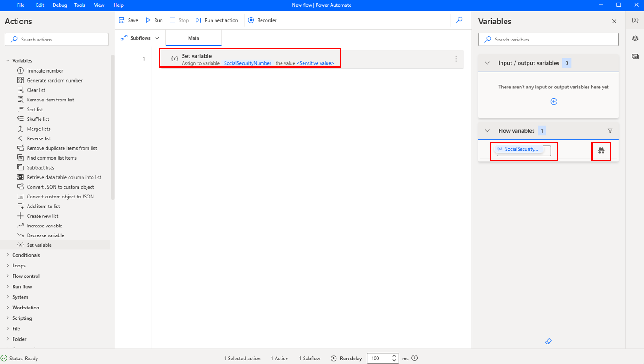Open the Images pane from right sidebar
The width and height of the screenshot is (644, 364).
[635, 56]
